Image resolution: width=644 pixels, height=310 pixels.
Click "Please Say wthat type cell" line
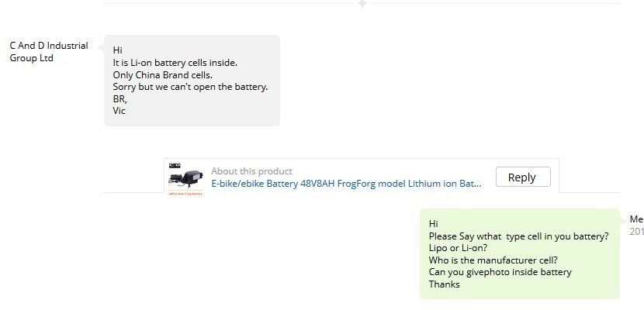[x=518, y=236]
